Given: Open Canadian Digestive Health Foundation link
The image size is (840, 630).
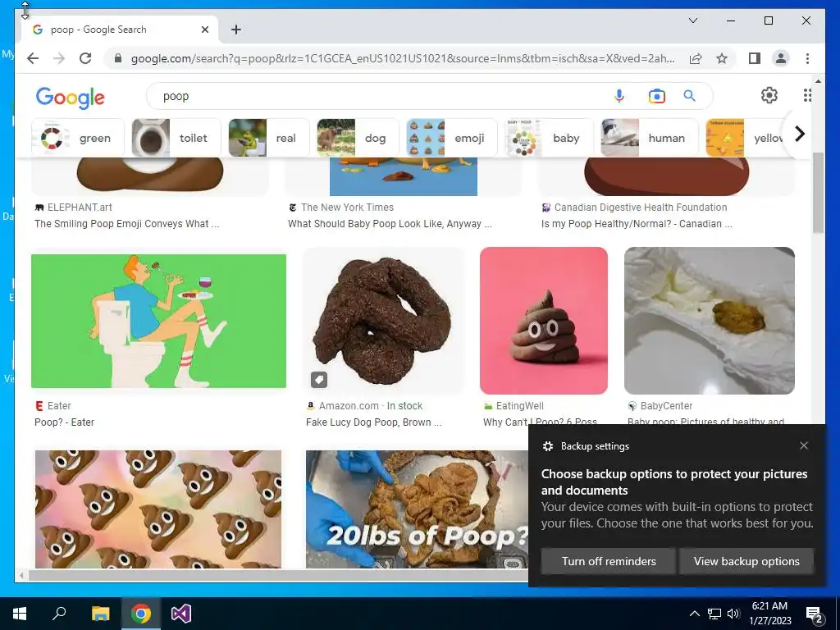Looking at the screenshot, I should [637, 224].
